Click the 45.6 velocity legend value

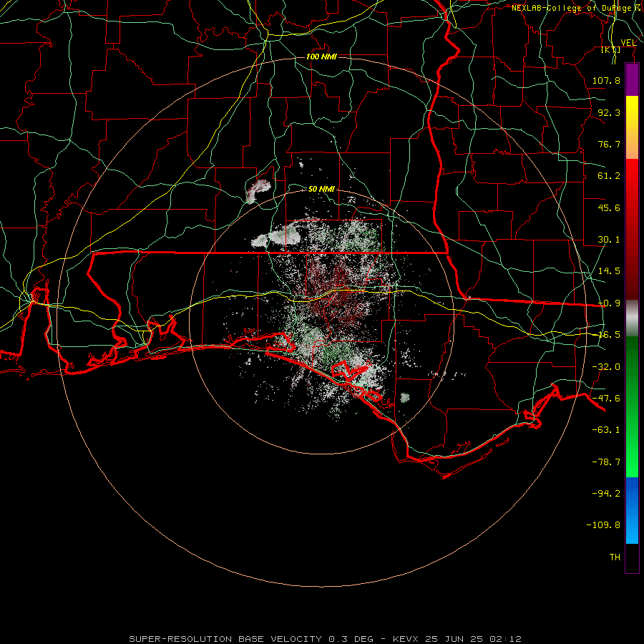[x=609, y=208]
